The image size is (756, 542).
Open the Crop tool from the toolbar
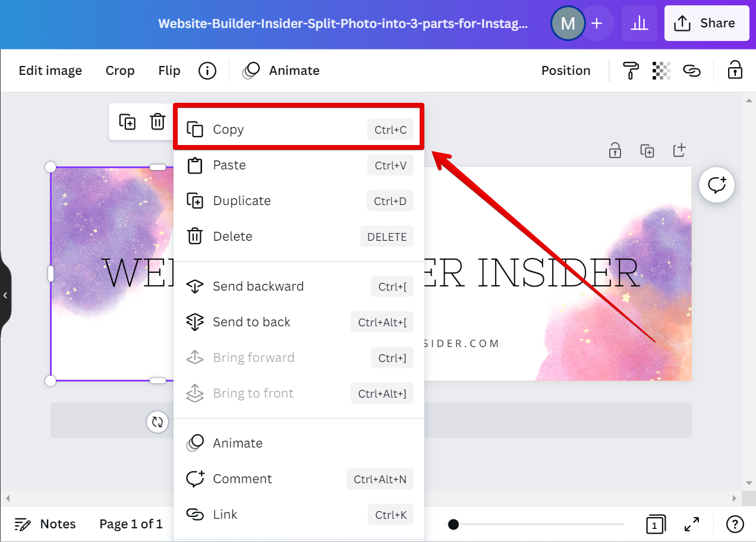point(119,70)
